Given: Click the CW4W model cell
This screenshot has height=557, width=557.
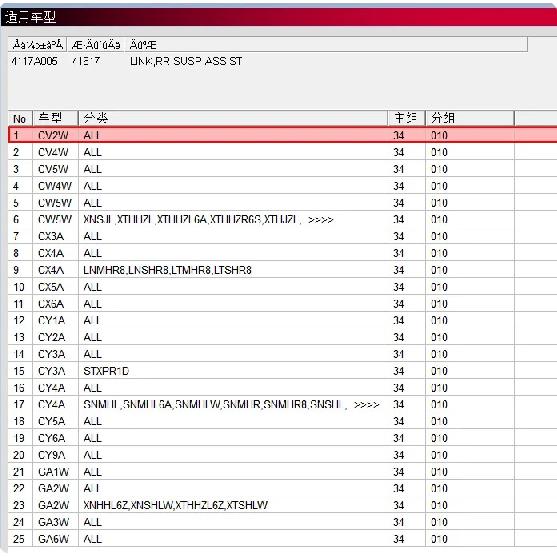Looking at the screenshot, I should [55, 186].
